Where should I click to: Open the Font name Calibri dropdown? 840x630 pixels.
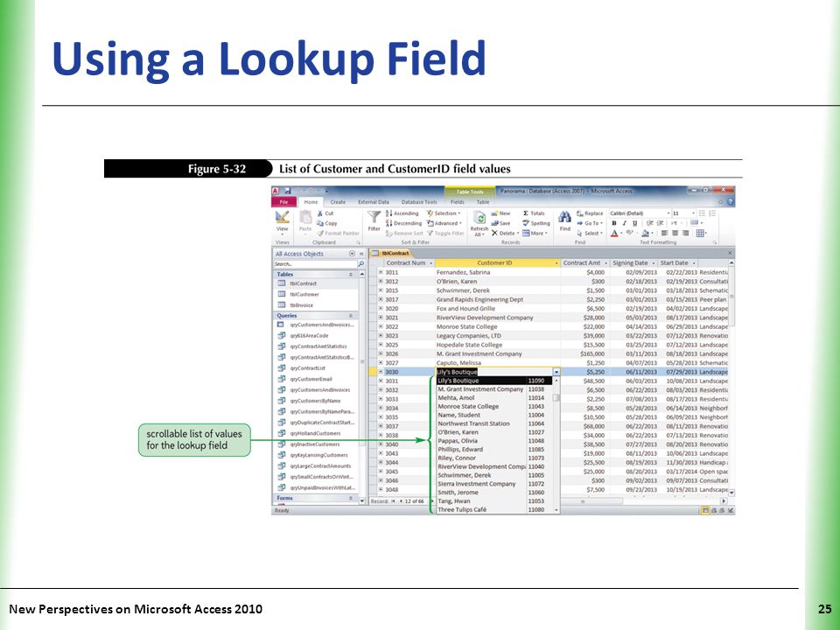coord(668,213)
